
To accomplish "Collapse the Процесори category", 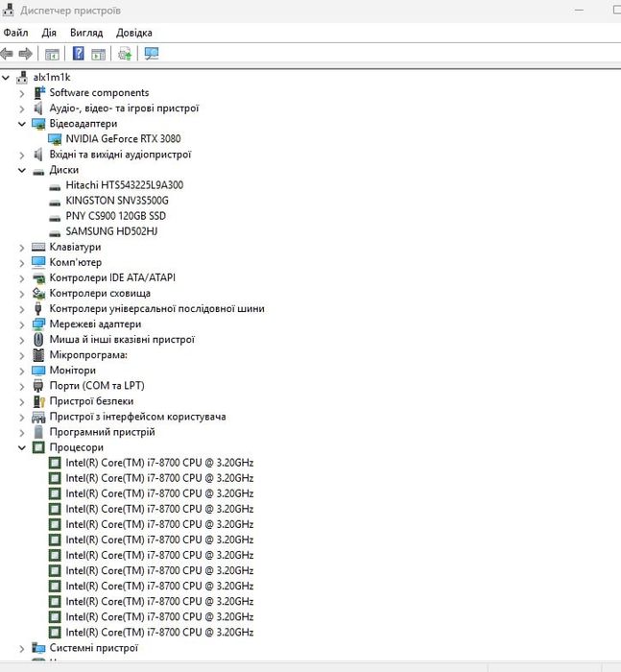I will (x=22, y=448).
